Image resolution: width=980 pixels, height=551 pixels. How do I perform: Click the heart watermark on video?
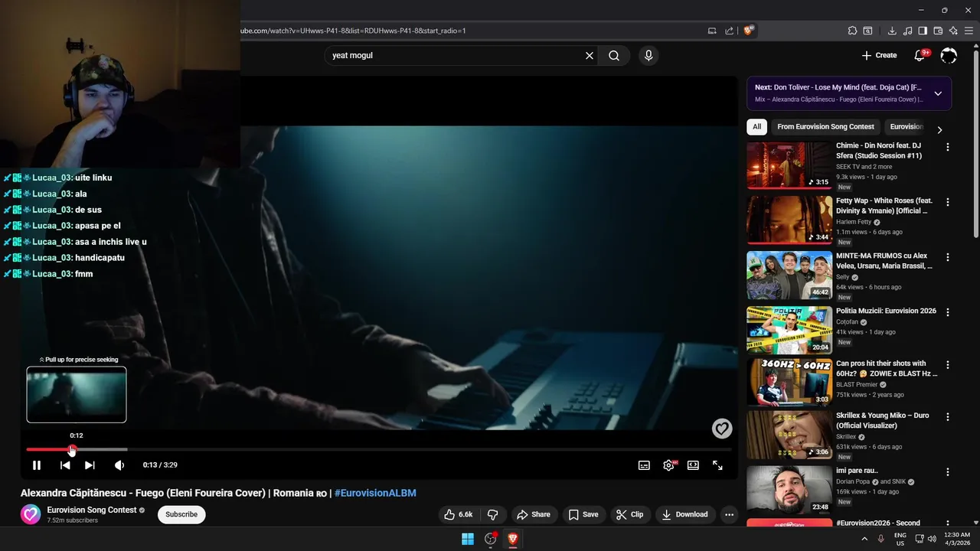(722, 429)
